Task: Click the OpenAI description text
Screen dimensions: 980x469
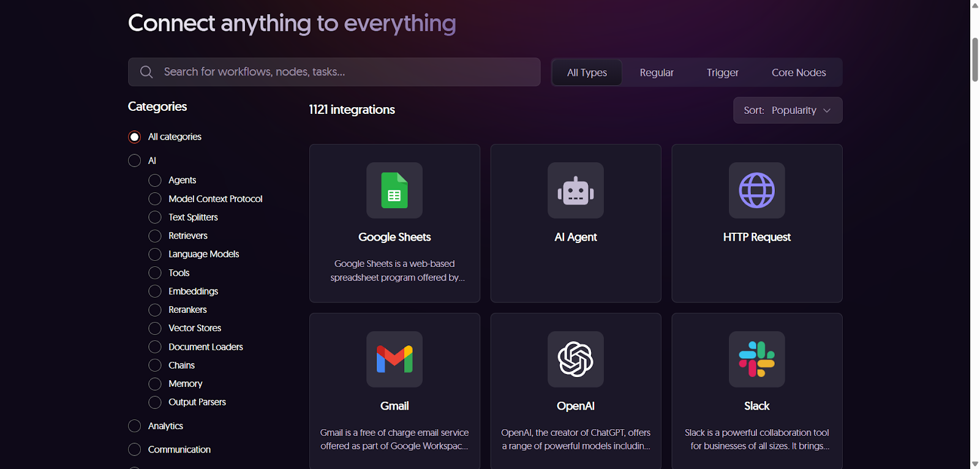Action: click(x=576, y=440)
